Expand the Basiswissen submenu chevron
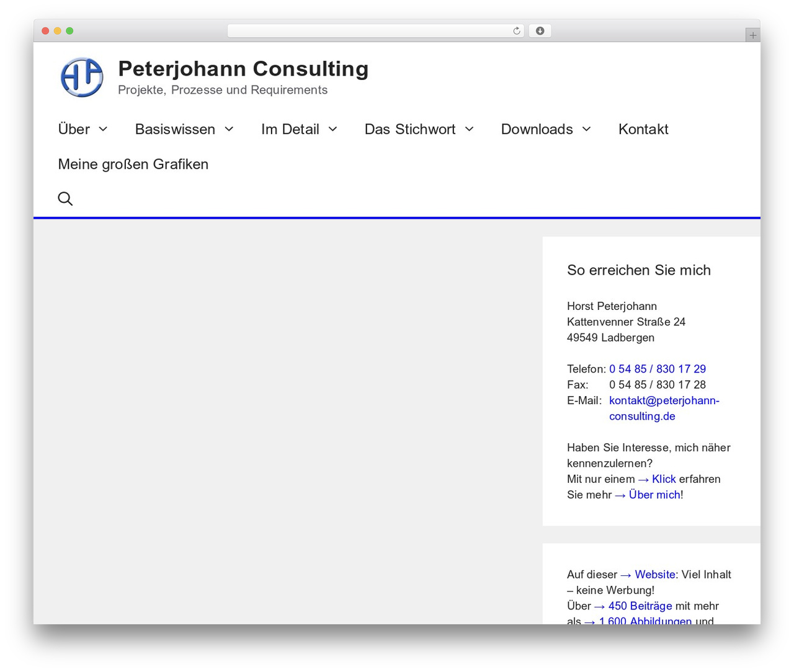Screen dimensions: 794x672 pyautogui.click(x=229, y=129)
